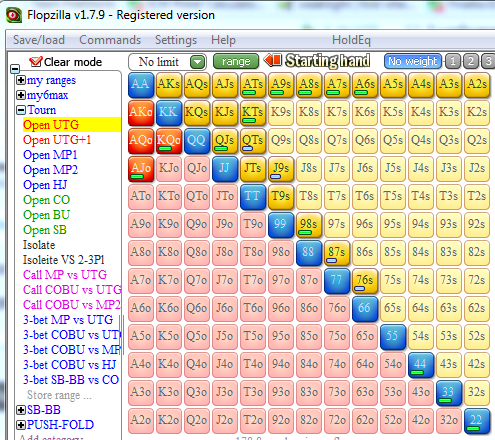The height and width of the screenshot is (440, 495).
Task: Toggle the 76s hand cell
Action: click(365, 281)
